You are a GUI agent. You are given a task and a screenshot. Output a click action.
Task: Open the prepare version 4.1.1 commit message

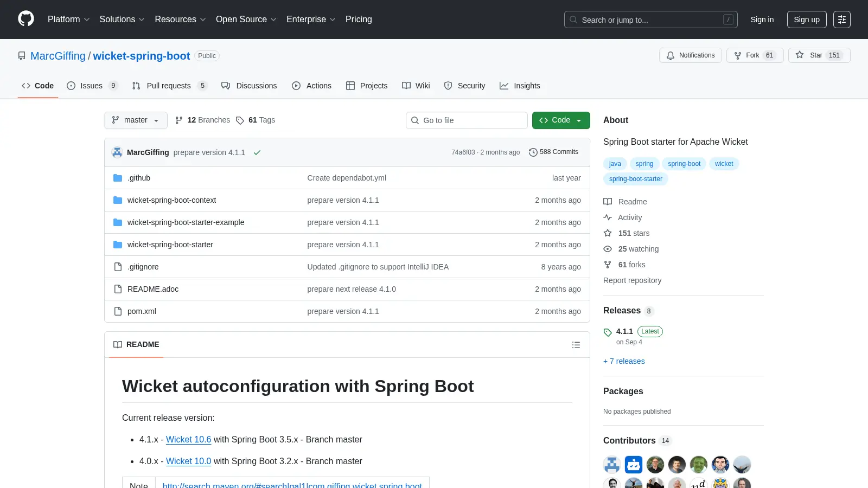pos(209,152)
